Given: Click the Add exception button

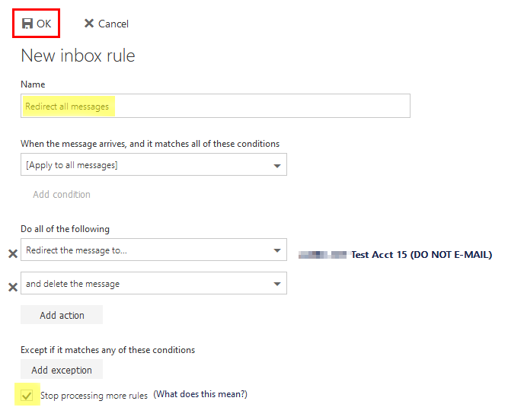Looking at the screenshot, I should point(62,370).
